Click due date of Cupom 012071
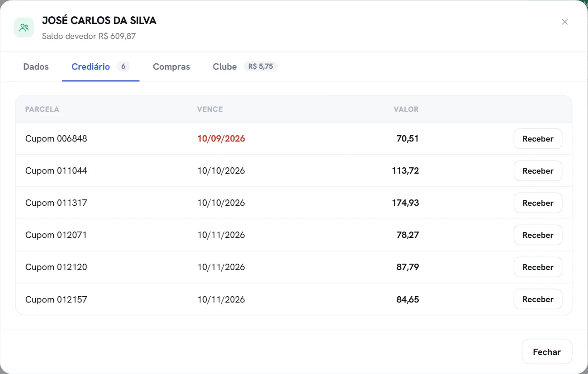588x374 pixels. point(221,235)
